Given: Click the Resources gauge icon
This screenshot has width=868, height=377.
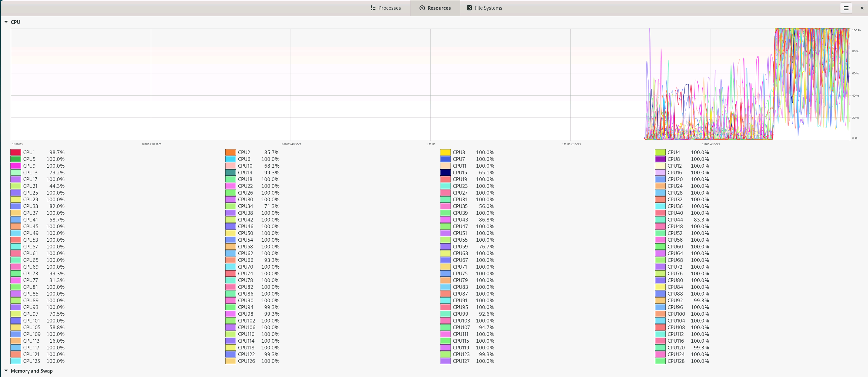Looking at the screenshot, I should pos(422,8).
